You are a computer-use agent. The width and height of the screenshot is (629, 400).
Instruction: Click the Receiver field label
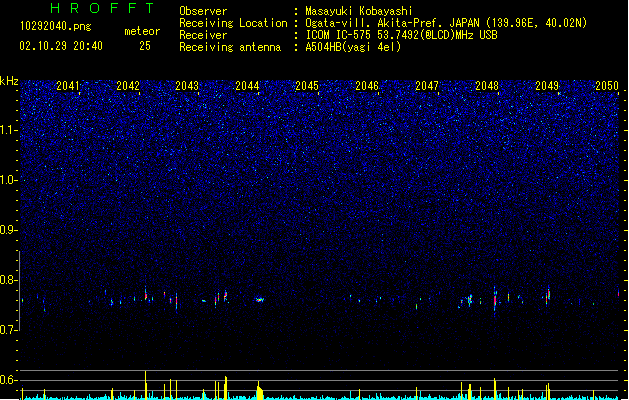coord(203,35)
